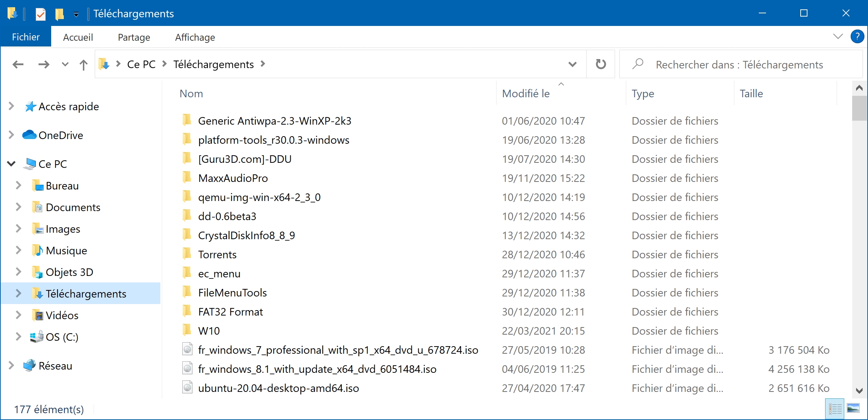Select OneDrive cloud icon in sidebar
Viewport: 868px width, 420px height.
29,135
